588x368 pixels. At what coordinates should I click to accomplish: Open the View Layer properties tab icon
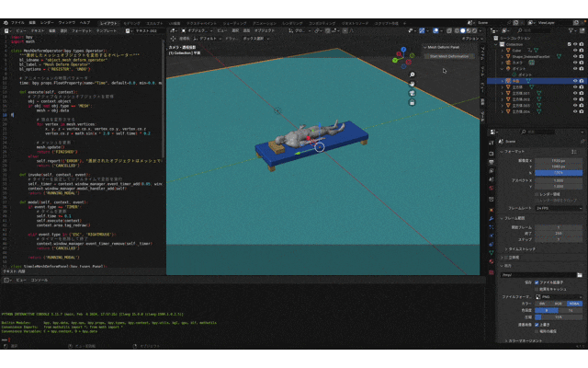[x=492, y=171]
